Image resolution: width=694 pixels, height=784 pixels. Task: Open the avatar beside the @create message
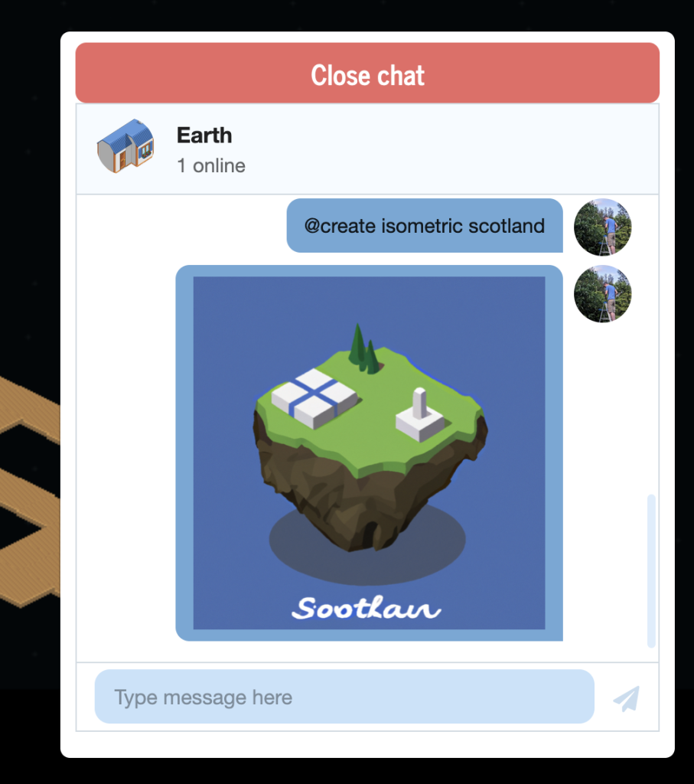(603, 227)
